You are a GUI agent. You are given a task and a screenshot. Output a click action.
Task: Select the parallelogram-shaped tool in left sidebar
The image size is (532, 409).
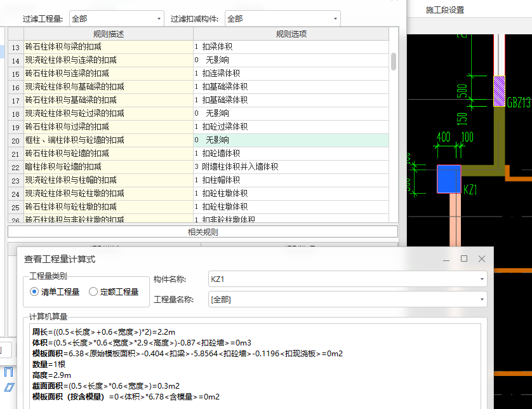pos(10,387)
